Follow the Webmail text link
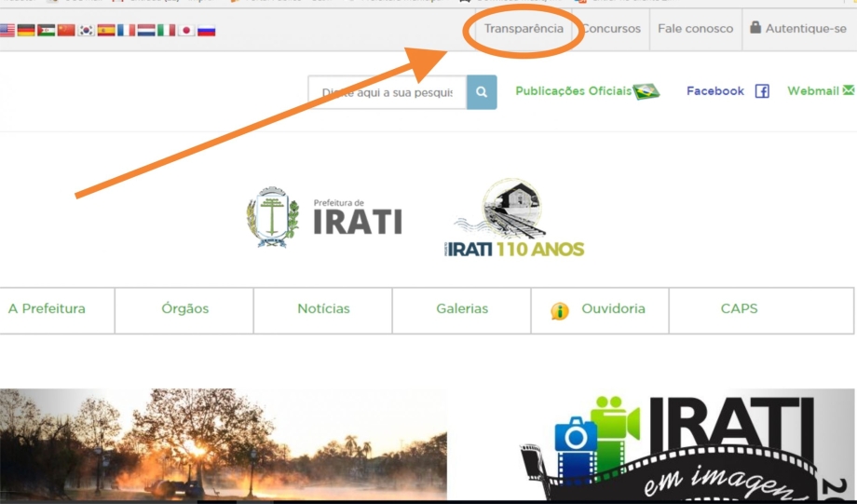The image size is (857, 504). (812, 90)
